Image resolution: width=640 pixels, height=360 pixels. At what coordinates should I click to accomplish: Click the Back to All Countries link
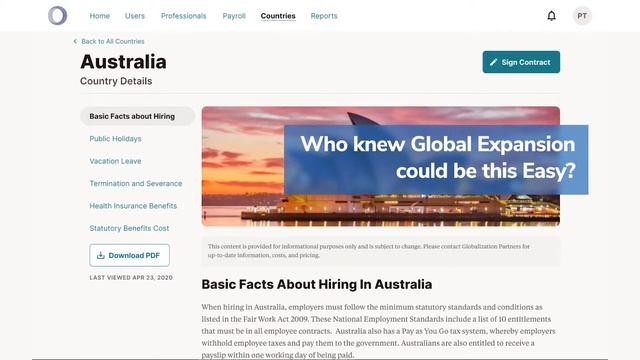(x=113, y=41)
